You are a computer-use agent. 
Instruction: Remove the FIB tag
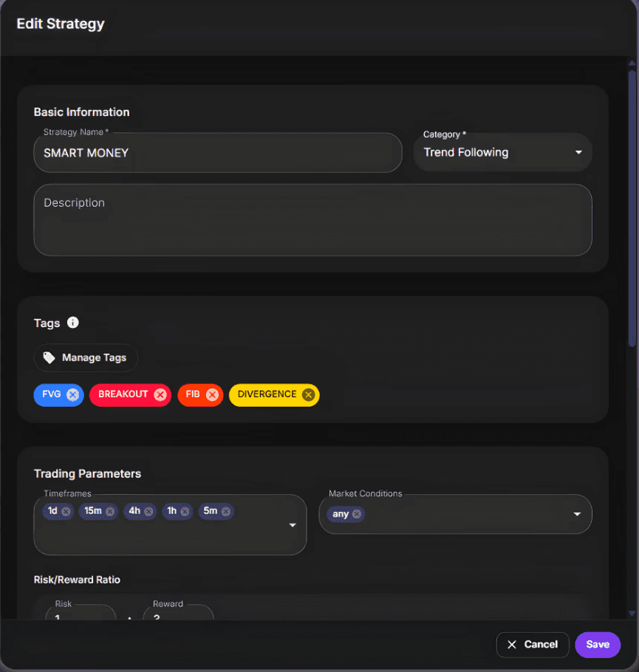click(213, 395)
